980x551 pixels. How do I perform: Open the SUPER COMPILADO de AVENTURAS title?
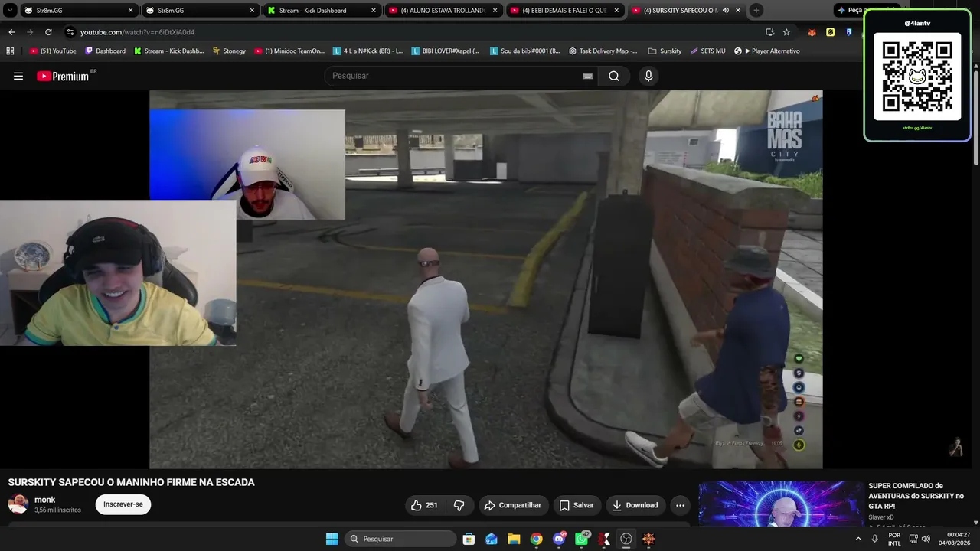(x=916, y=496)
